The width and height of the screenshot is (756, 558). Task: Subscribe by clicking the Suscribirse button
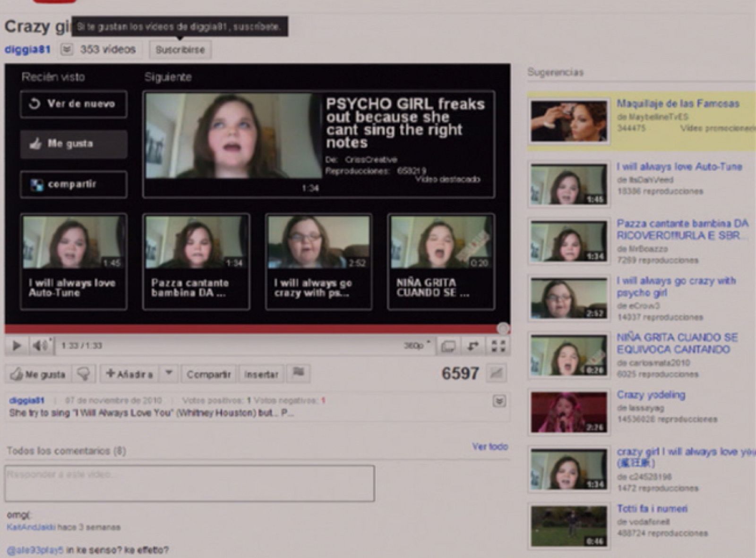pos(180,50)
